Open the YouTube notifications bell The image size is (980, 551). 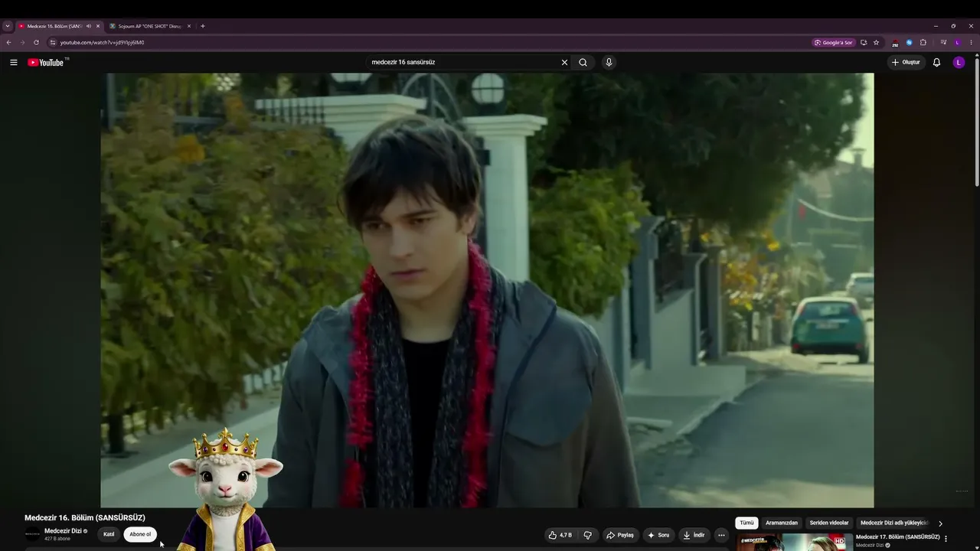(x=936, y=62)
